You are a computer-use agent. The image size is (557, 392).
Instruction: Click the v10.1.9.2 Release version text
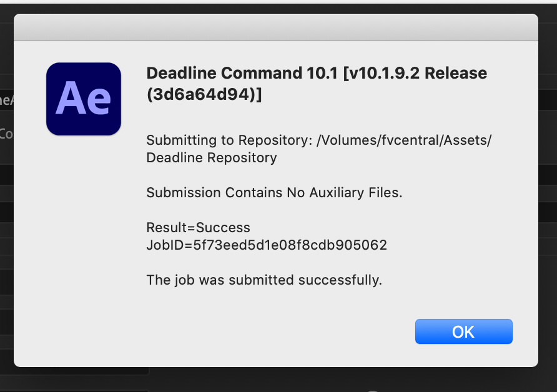[415, 73]
